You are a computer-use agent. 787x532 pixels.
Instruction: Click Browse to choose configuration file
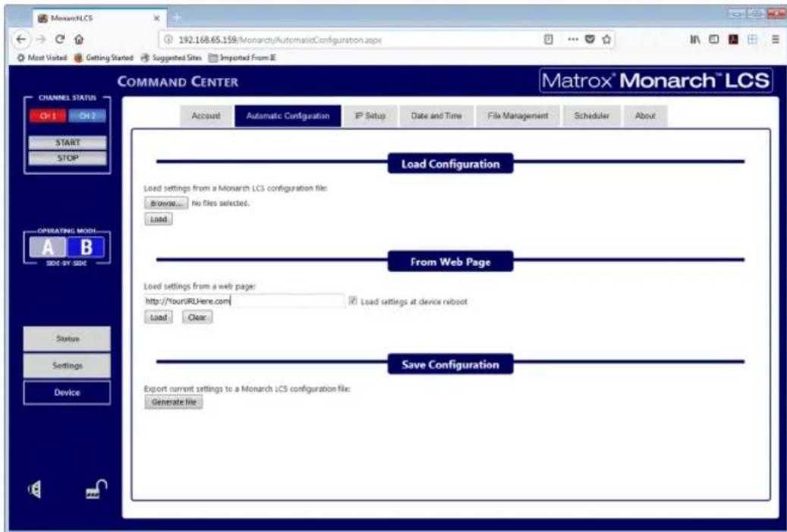166,203
